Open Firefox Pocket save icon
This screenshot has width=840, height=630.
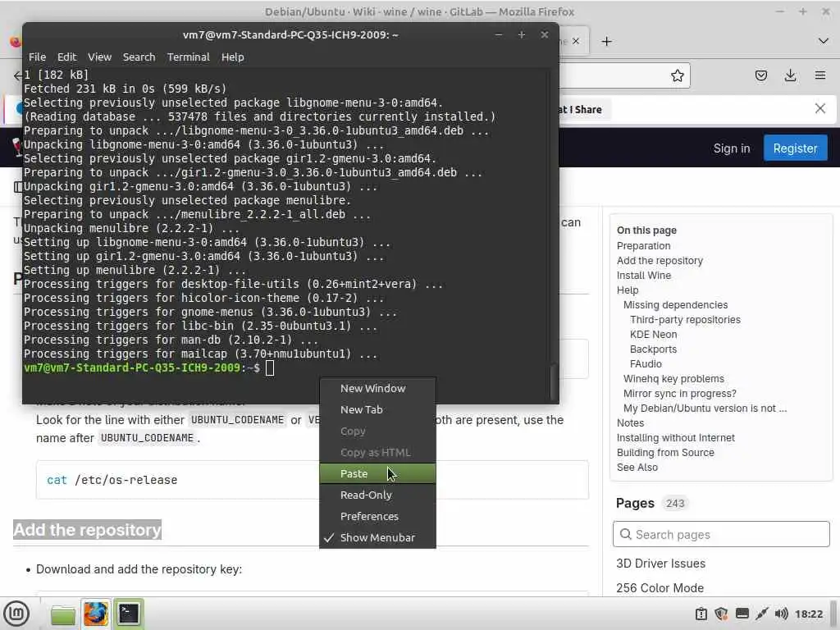[760, 75]
